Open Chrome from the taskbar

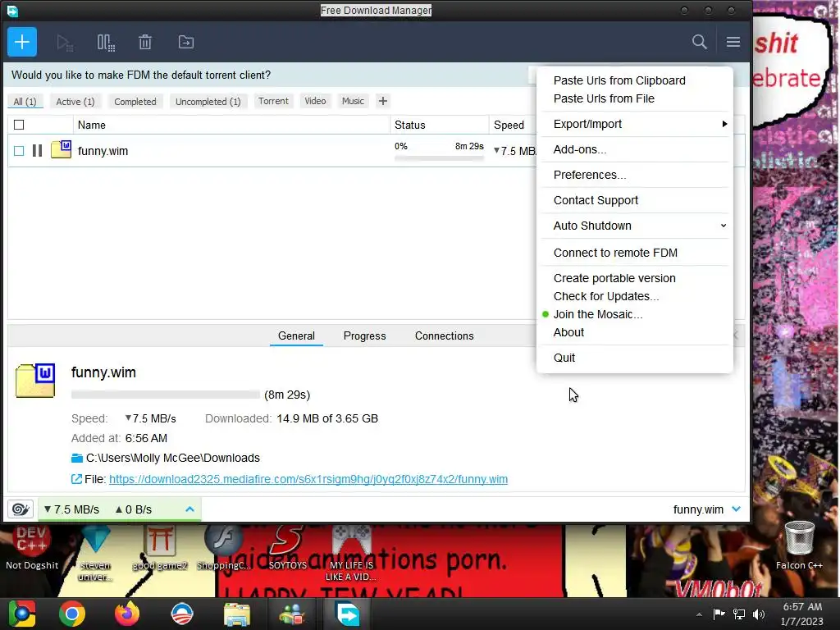click(x=72, y=614)
